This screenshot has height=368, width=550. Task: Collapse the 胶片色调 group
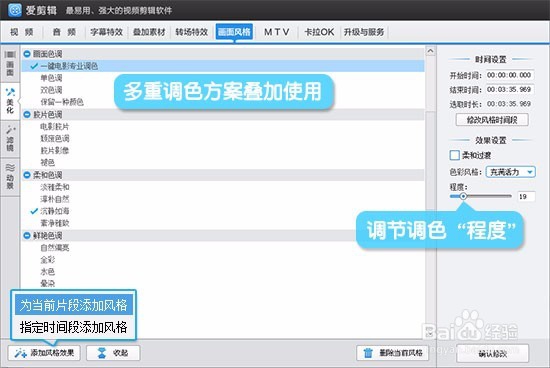pyautogui.click(x=27, y=114)
